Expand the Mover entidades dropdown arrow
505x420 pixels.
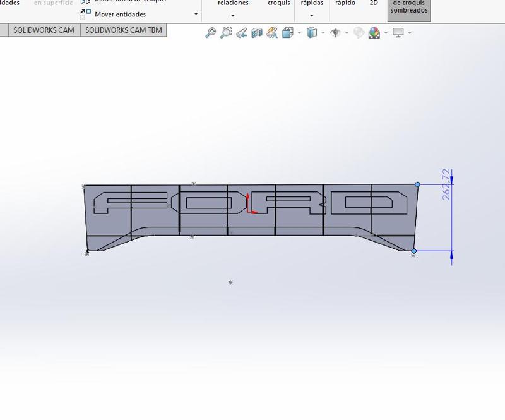194,14
